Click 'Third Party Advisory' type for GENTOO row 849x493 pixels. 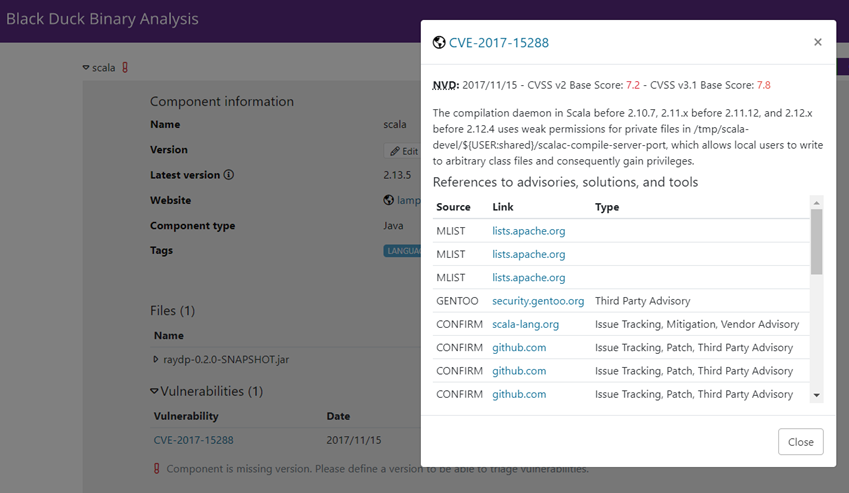[643, 301]
